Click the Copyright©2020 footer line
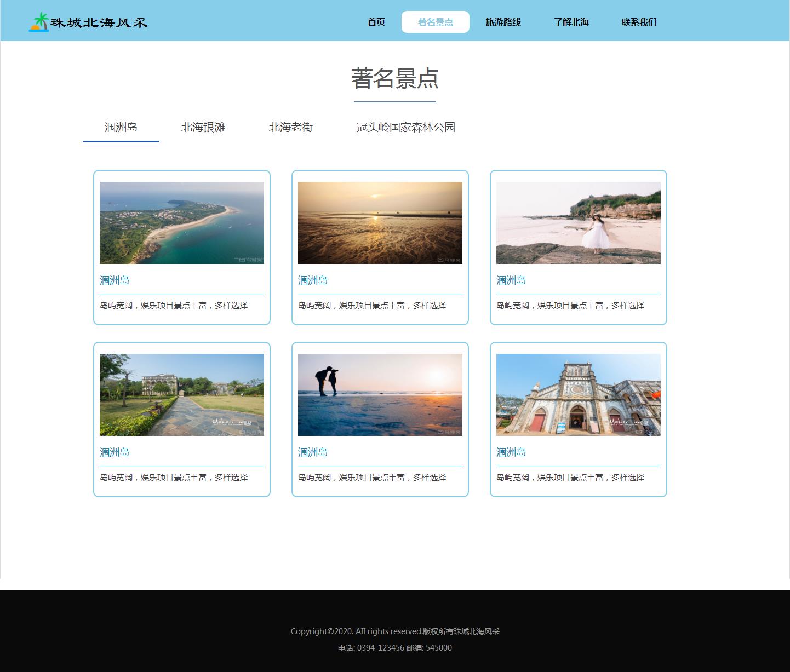Screen dimensions: 790x672 [x=395, y=631]
